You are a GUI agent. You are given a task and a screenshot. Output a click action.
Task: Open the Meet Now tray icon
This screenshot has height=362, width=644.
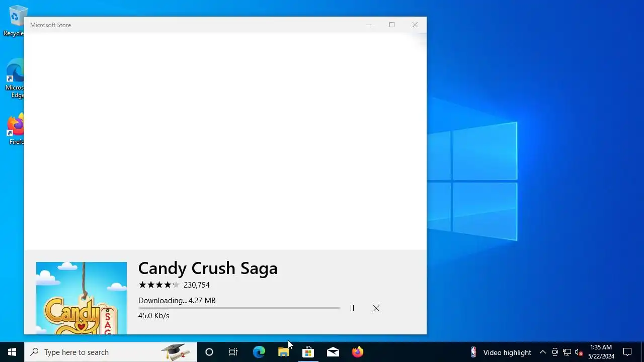coord(555,352)
